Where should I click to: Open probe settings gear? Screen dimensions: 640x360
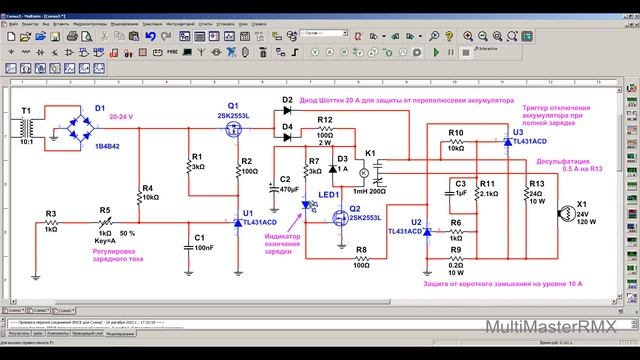click(417, 52)
